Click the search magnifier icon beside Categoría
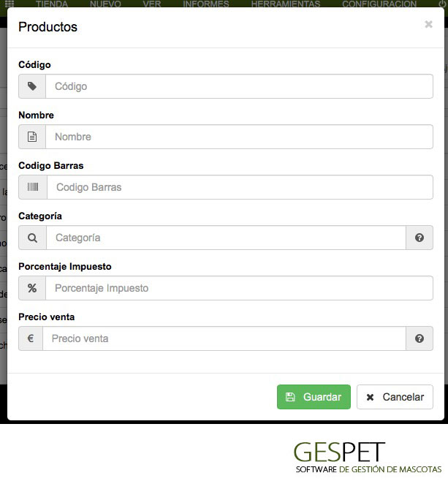The width and height of the screenshot is (448, 481). pos(32,238)
